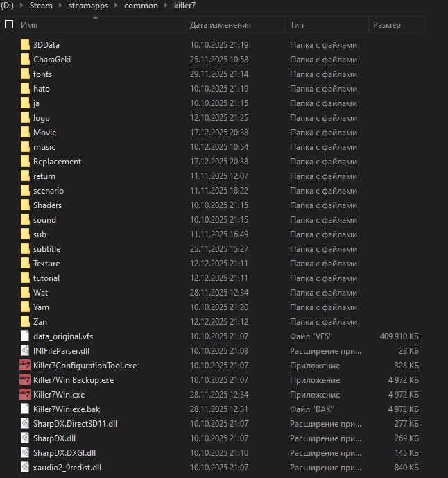Click the SharpDX.Direct3D11.dll file icon
The height and width of the screenshot is (478, 448).
click(25, 424)
